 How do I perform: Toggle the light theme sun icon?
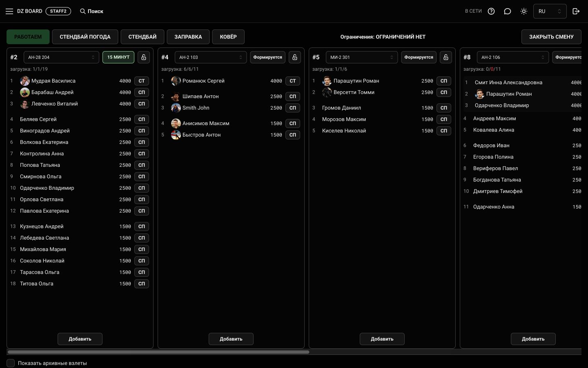click(524, 11)
